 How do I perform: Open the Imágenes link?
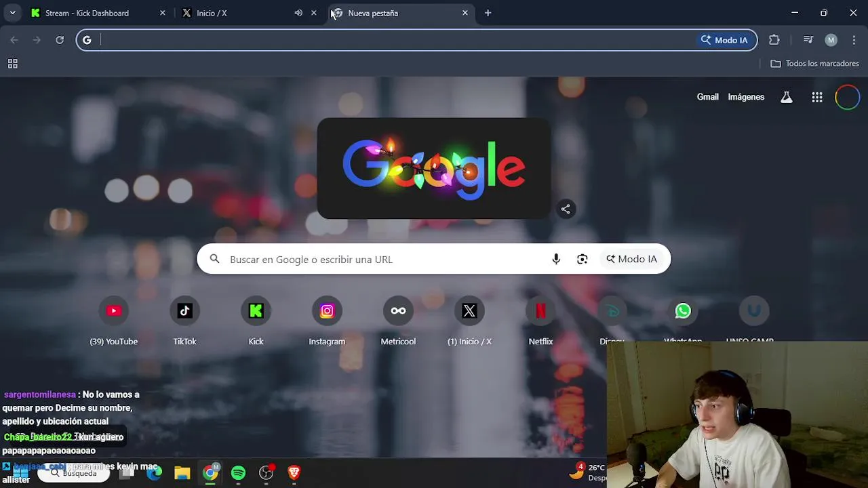click(746, 97)
